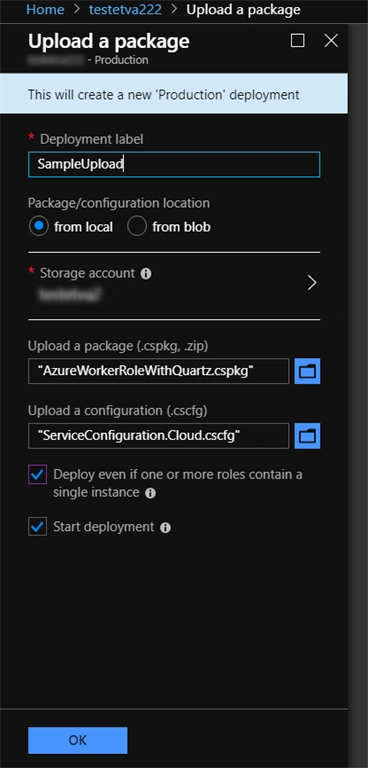Viewport: 368px width, 768px height.
Task: Click the configuration .cscfg file field
Action: point(158,436)
